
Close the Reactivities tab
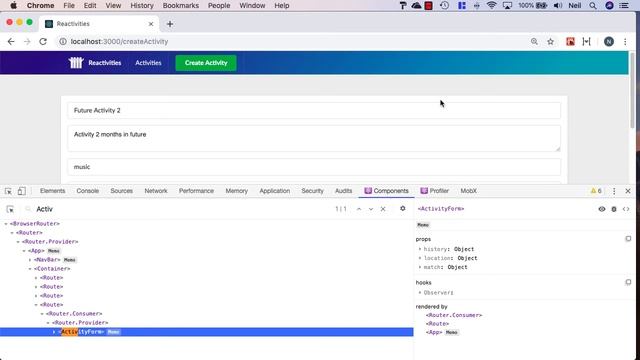pos(151,24)
